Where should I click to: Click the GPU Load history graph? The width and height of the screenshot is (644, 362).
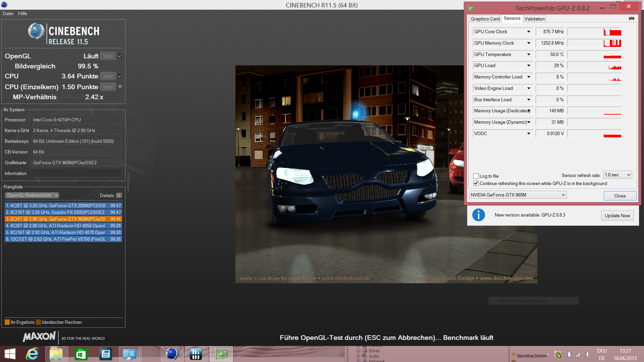[594, 65]
